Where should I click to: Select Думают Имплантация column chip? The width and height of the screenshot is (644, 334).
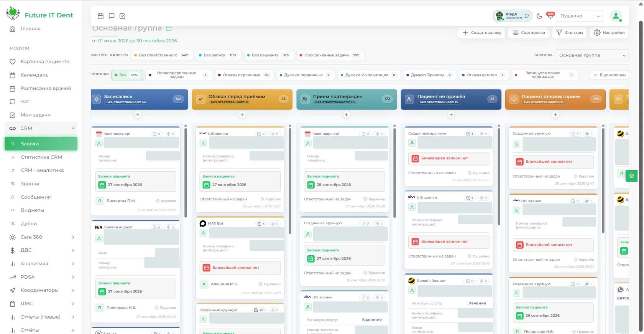[x=369, y=75]
